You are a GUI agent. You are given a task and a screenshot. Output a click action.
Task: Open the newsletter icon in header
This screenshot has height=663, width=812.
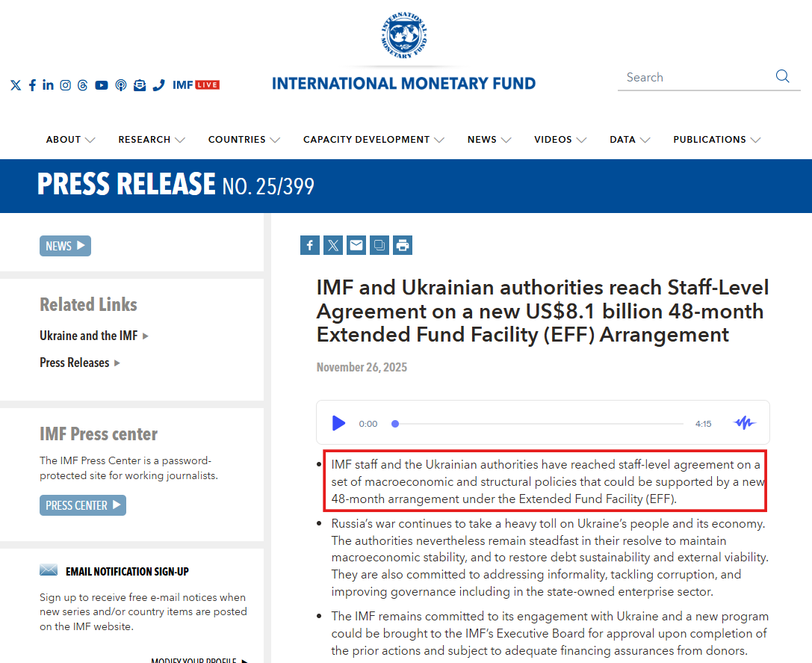click(139, 85)
